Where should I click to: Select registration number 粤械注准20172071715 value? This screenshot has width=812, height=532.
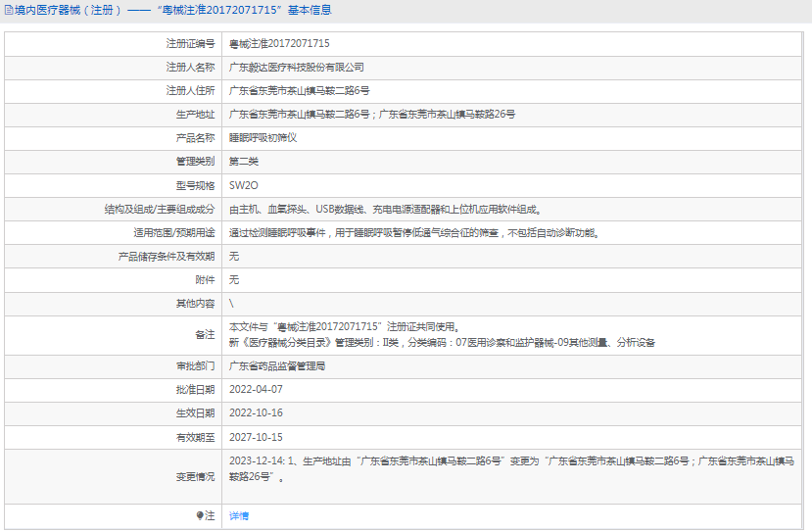(x=279, y=43)
